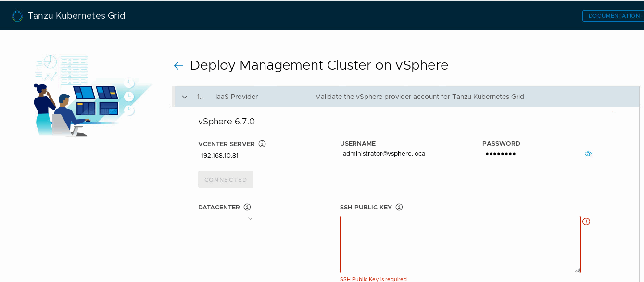Click the Tanzu Kubernetes Grid logo icon

(x=17, y=16)
